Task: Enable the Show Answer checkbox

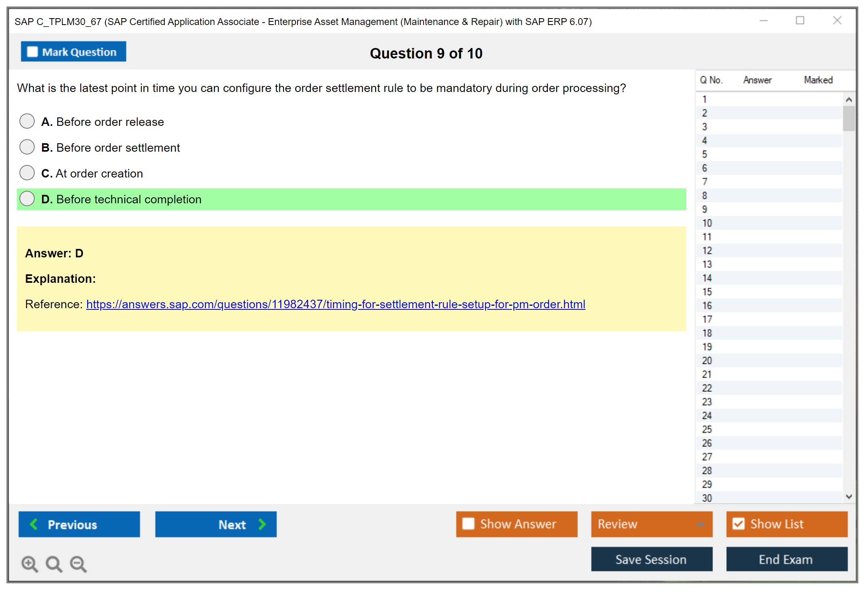Action: (x=468, y=524)
